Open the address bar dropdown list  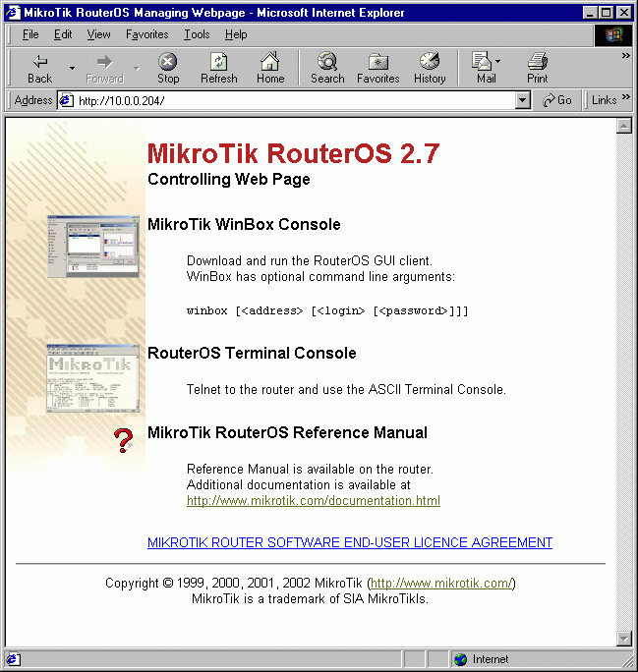(522, 101)
